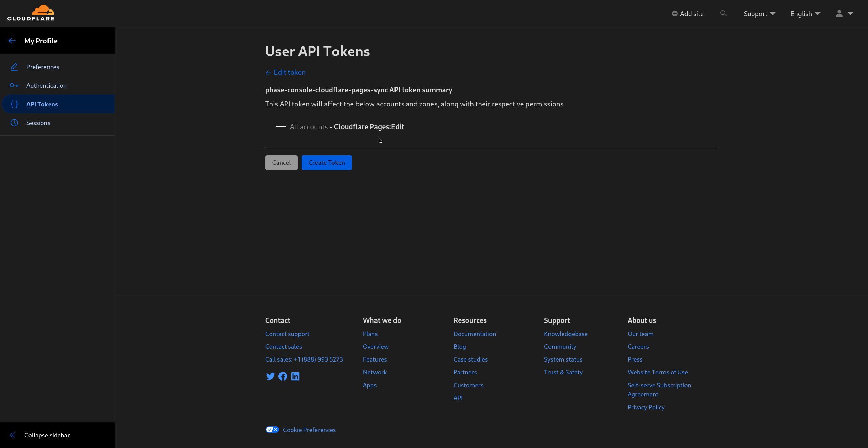The image size is (868, 448).
Task: Click the Add site plus icon
Action: [675, 13]
